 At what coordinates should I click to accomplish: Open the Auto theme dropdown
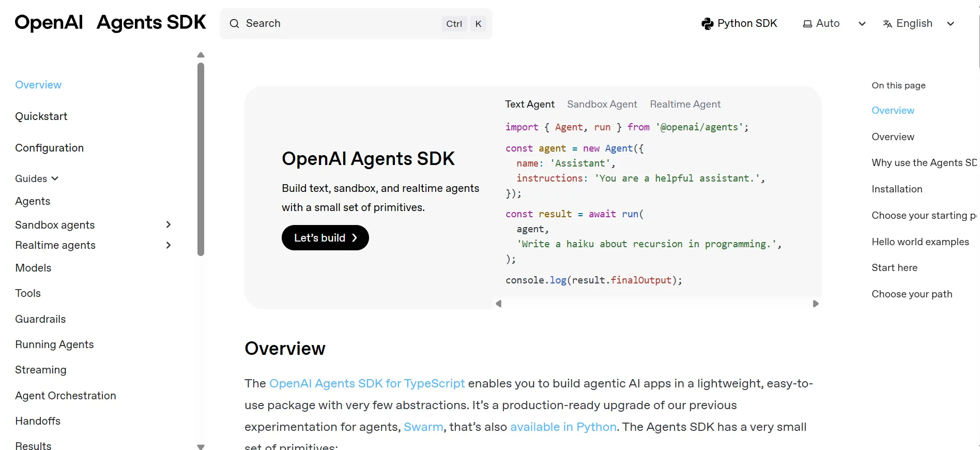tap(834, 24)
